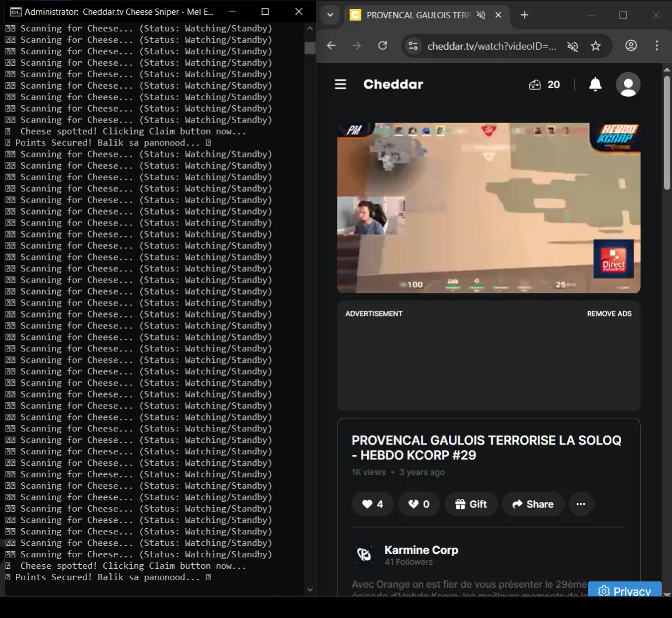Expand the tab search dropdown
This screenshot has height=618, width=672.
330,15
